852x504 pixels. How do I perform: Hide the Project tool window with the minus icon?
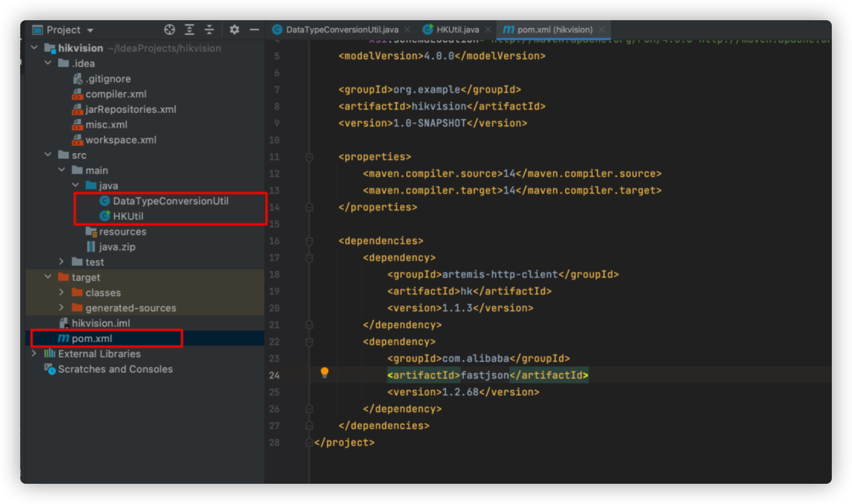pyautogui.click(x=254, y=30)
